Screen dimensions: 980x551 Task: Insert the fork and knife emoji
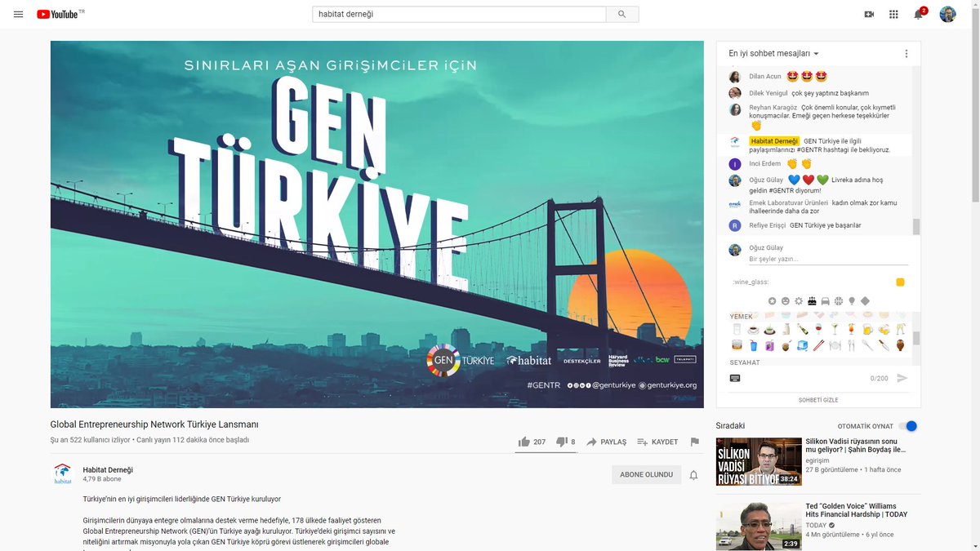pyautogui.click(x=851, y=345)
